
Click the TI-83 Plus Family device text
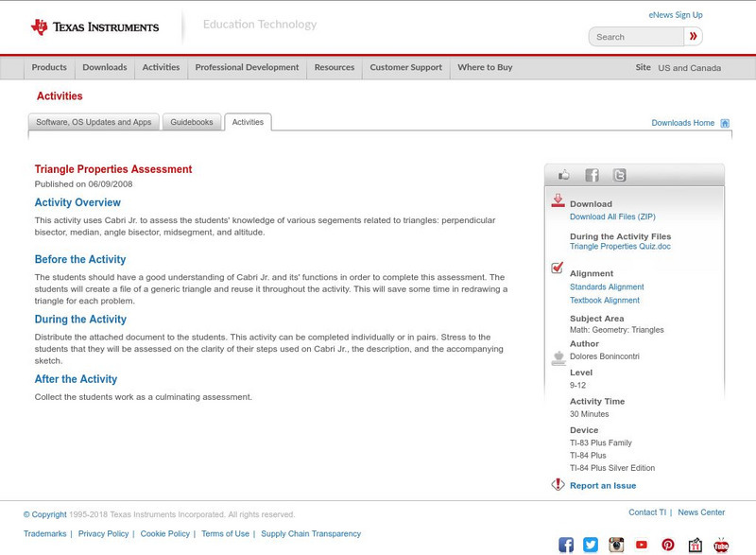[601, 442]
